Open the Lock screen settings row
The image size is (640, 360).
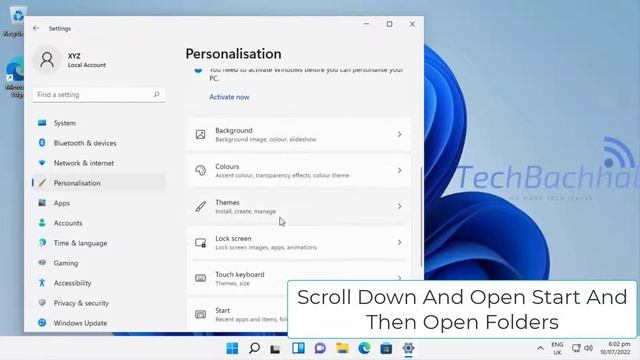(x=298, y=242)
